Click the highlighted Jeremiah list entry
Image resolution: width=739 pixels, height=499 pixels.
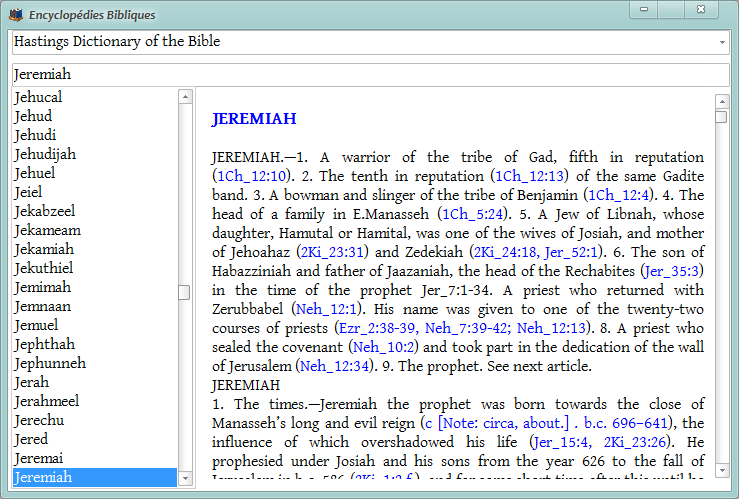tap(95, 477)
